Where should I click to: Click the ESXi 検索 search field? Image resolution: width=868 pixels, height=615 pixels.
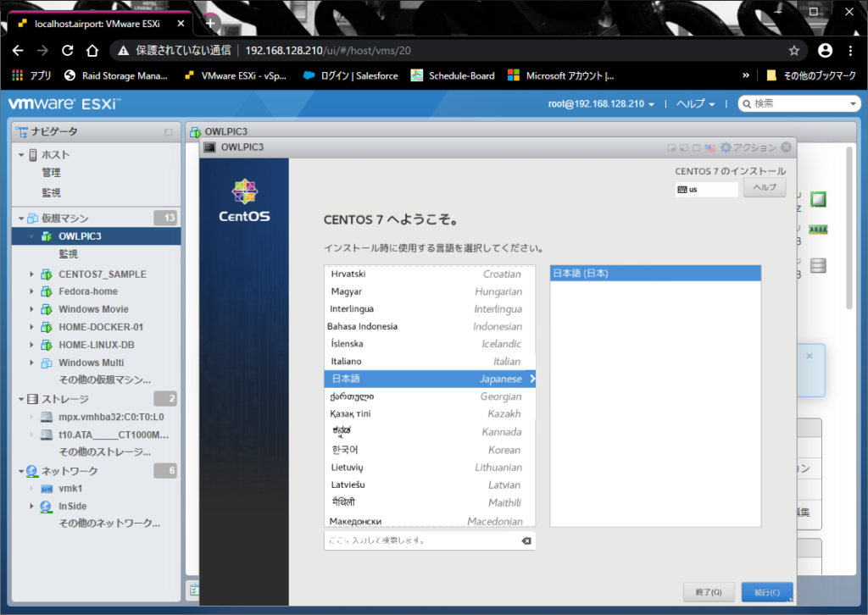coord(798,104)
